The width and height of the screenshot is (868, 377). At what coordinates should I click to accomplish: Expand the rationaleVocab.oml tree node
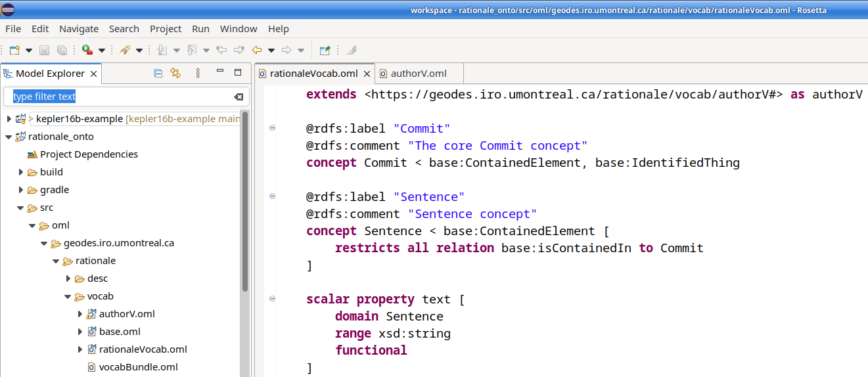point(80,349)
